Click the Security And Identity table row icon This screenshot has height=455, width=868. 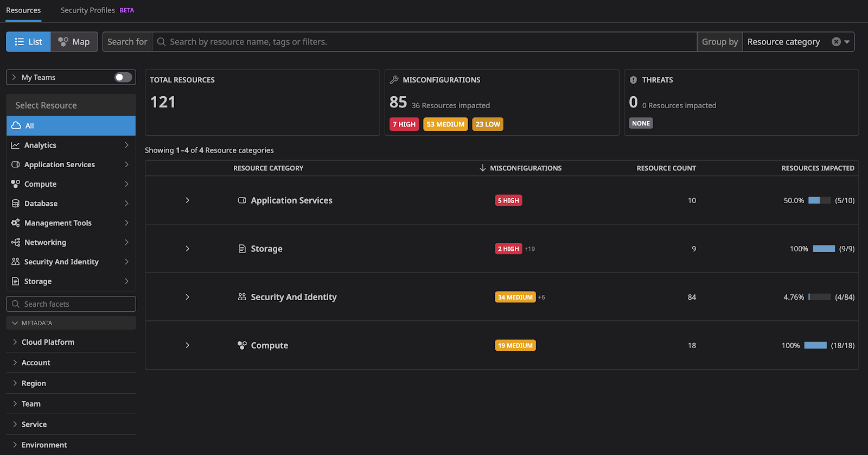(x=242, y=297)
